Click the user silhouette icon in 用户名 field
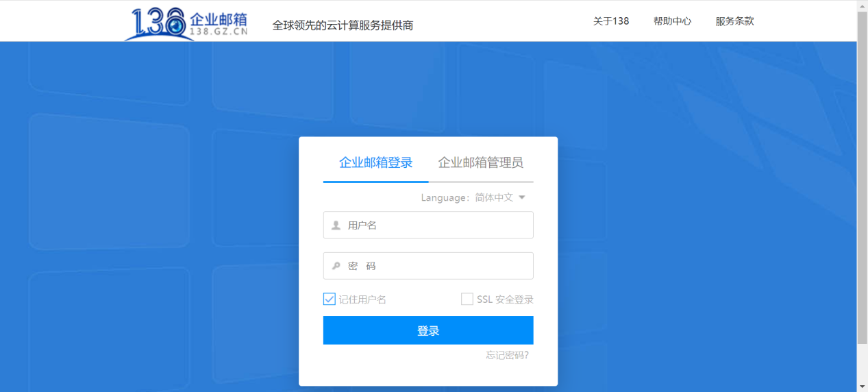This screenshot has width=868, height=392. coord(336,225)
